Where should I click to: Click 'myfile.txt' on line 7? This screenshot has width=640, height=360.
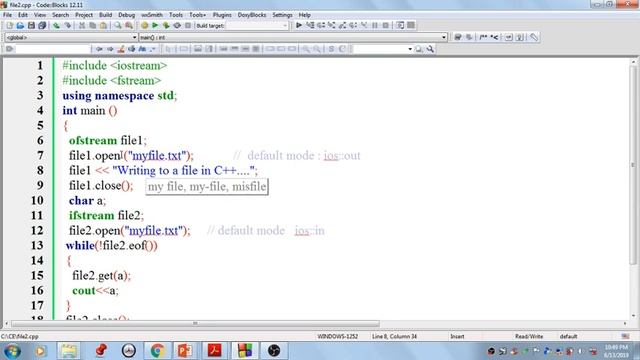157,156
